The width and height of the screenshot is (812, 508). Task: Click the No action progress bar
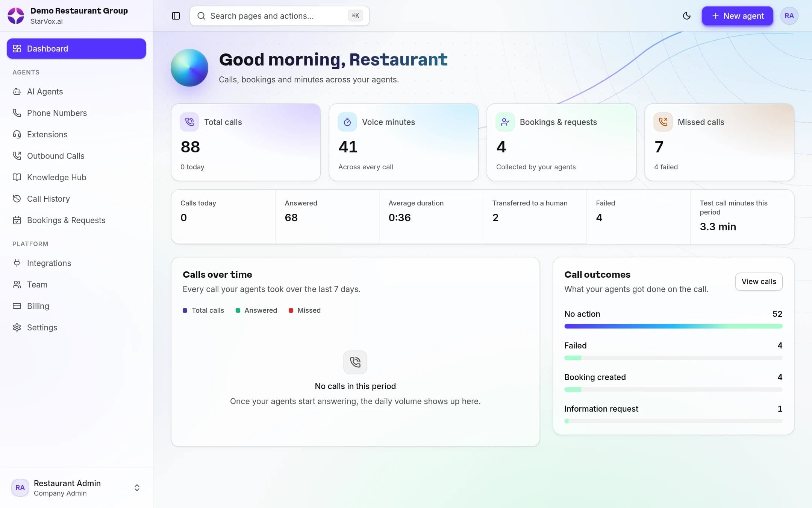tap(673, 326)
